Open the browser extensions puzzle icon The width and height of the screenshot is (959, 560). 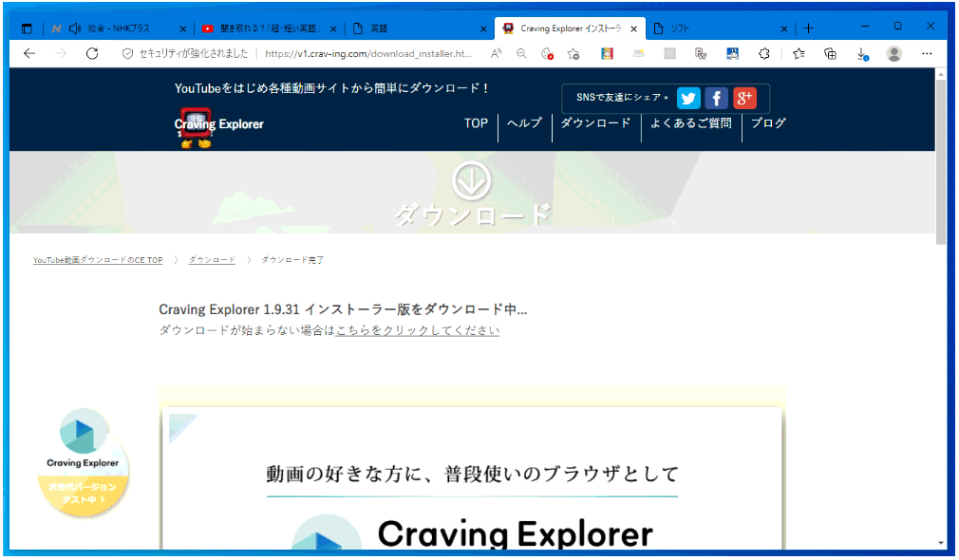(x=763, y=54)
